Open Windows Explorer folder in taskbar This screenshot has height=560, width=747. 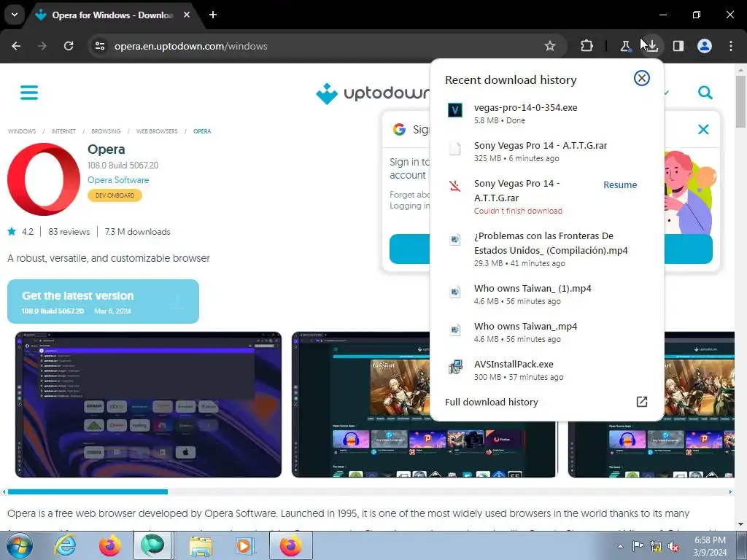point(201,545)
